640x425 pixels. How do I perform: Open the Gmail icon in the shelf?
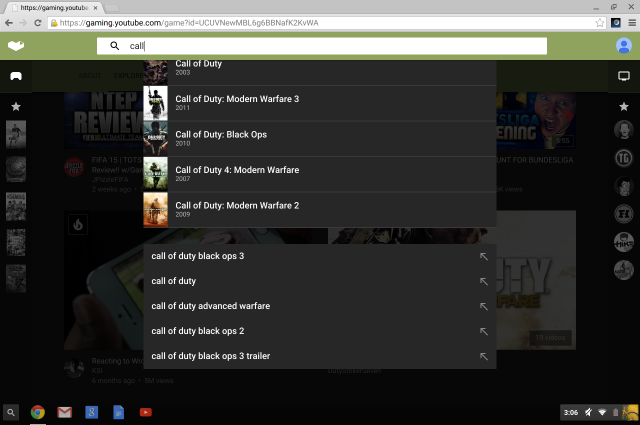click(65, 412)
